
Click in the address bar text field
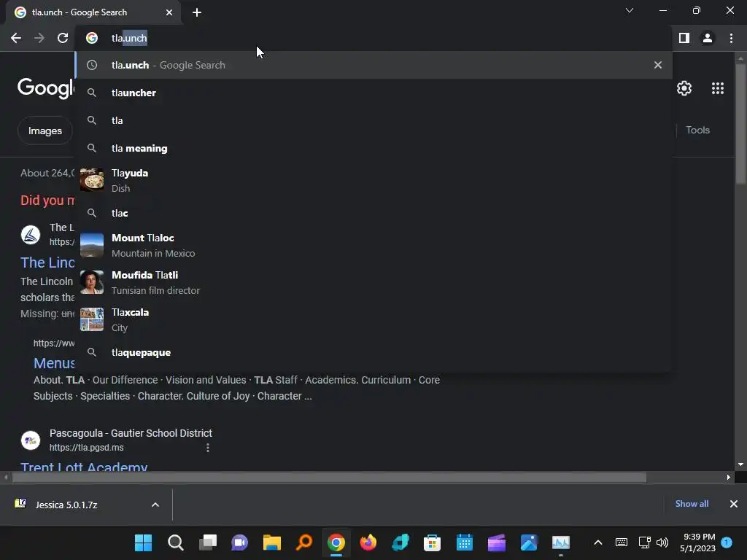point(374,38)
